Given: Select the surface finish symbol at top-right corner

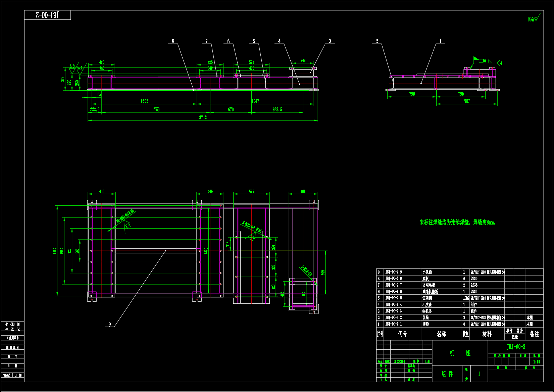Looking at the screenshot, I should click(534, 18).
